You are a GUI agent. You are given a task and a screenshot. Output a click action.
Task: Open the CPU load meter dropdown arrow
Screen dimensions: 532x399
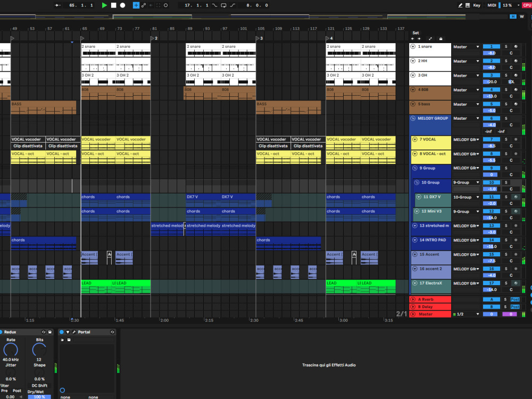[x=518, y=5]
